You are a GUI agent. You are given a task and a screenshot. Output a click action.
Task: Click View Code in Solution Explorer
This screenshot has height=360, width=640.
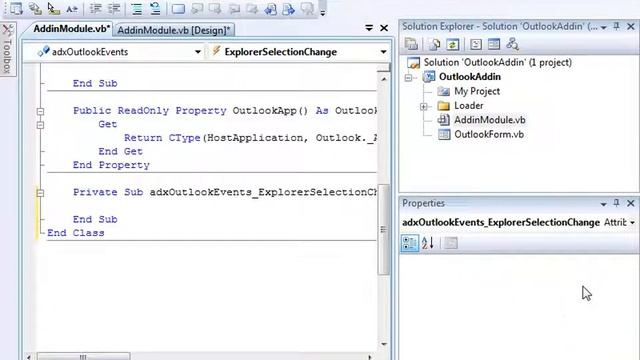tap(476, 44)
